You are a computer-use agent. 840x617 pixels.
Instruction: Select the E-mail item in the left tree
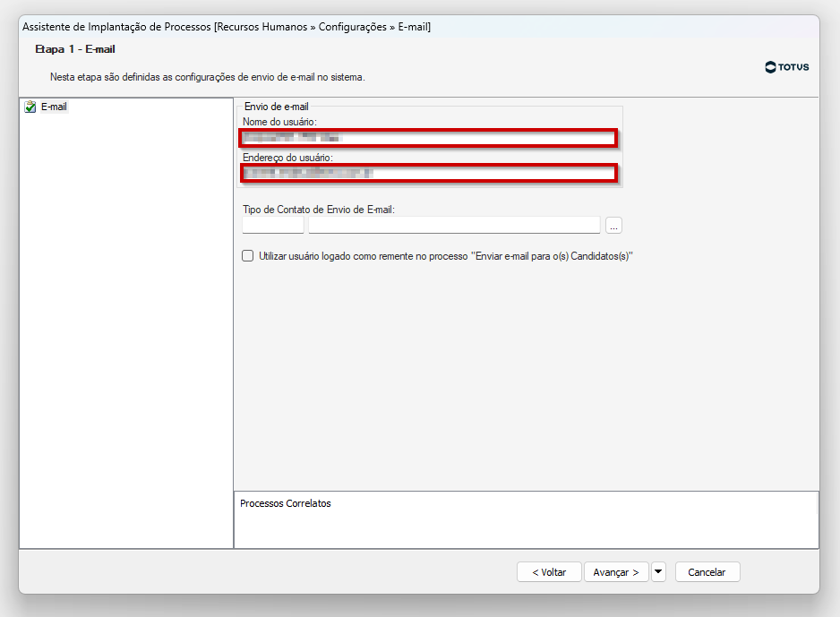click(x=54, y=107)
